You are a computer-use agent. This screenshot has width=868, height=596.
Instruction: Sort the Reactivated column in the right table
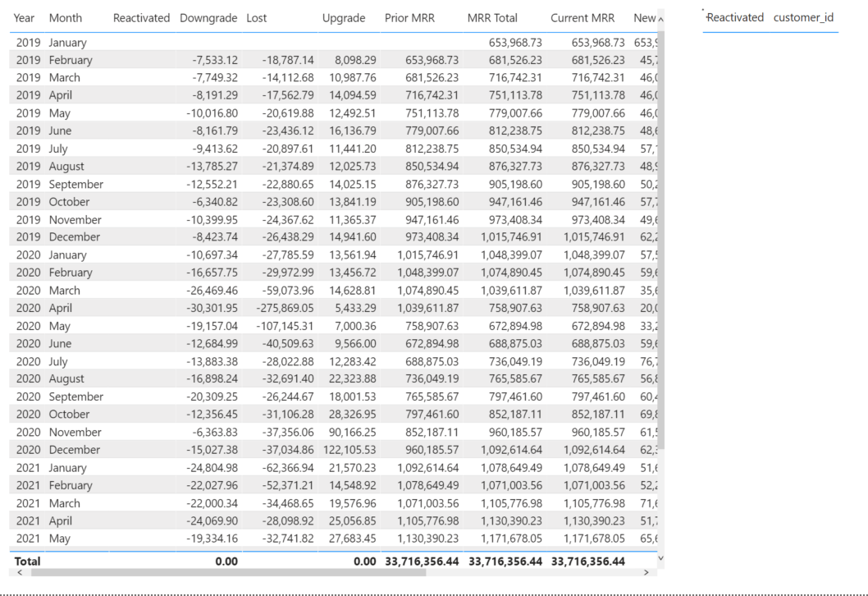pos(735,17)
